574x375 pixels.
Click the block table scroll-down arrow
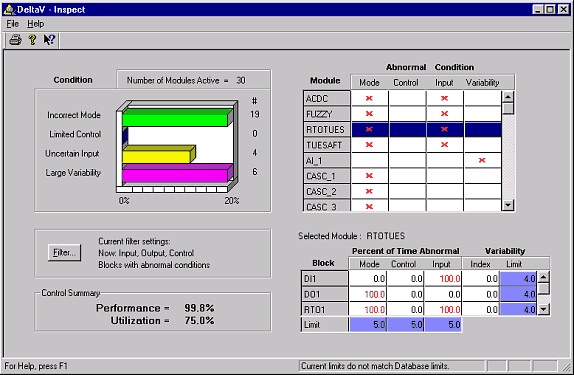point(544,309)
